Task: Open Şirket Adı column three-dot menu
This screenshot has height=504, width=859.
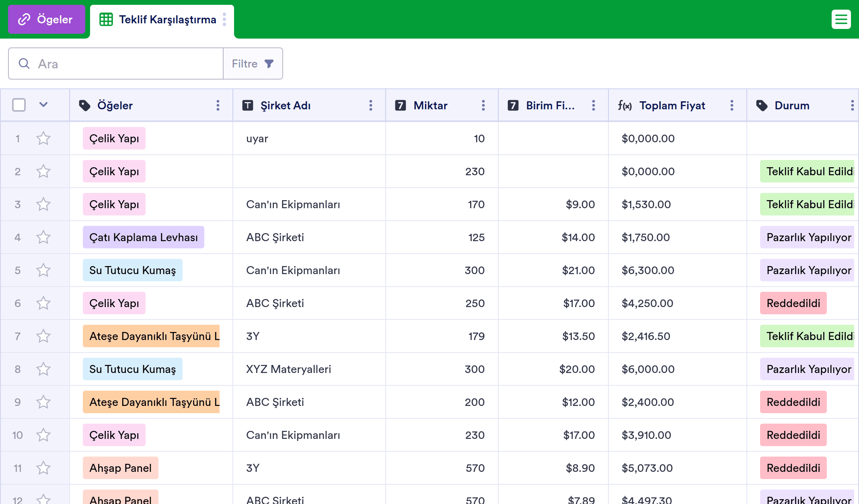Action: 371,105
